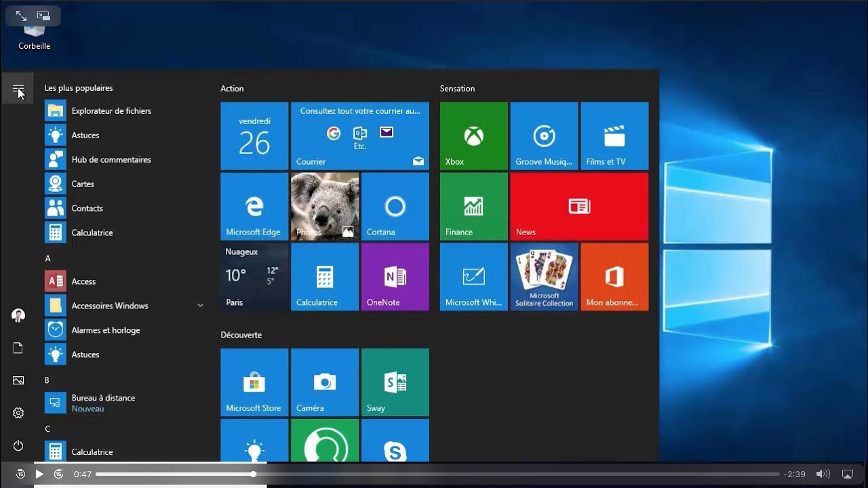Viewport: 868px width, 488px height.
Task: Launch the OneNote tile
Action: click(395, 277)
